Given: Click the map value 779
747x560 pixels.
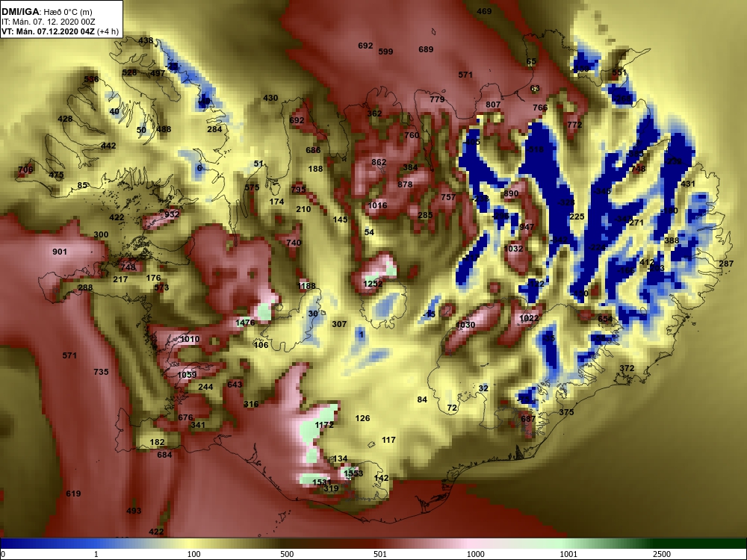Looking at the screenshot, I should coord(437,99).
